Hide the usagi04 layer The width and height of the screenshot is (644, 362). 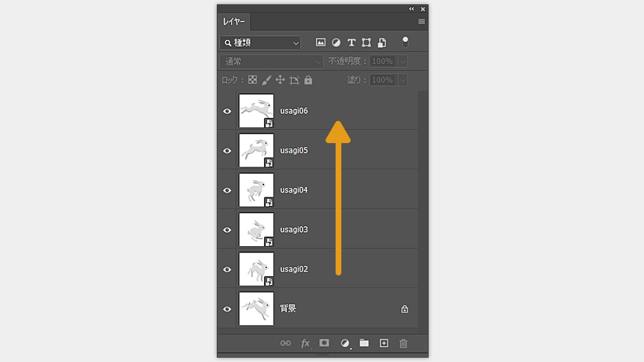pyautogui.click(x=227, y=190)
